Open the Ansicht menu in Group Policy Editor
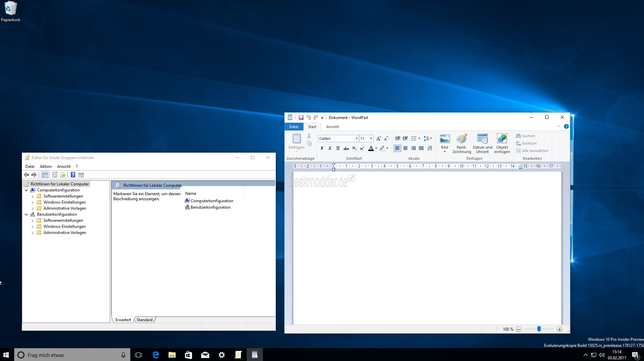Viewport: 644px width, 361px height. click(x=64, y=167)
